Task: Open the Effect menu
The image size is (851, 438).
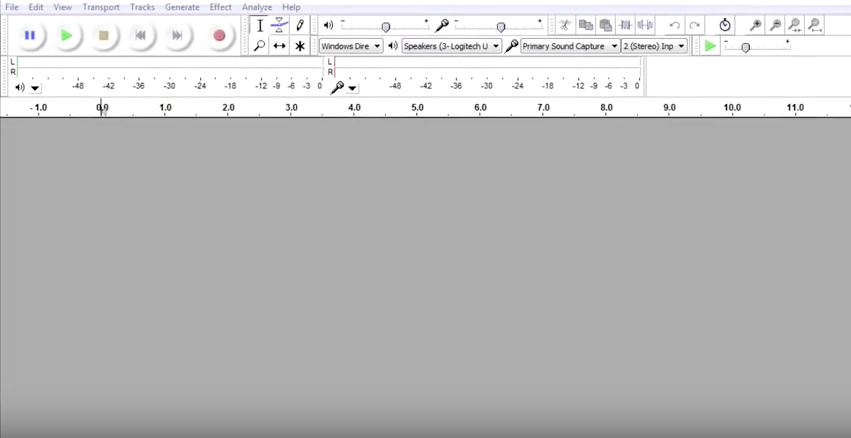Action: pos(220,7)
